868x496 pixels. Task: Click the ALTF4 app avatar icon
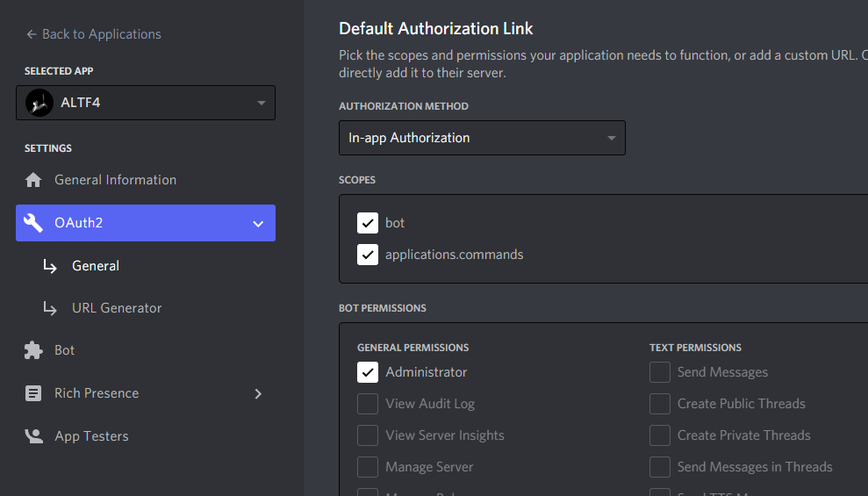coord(39,103)
